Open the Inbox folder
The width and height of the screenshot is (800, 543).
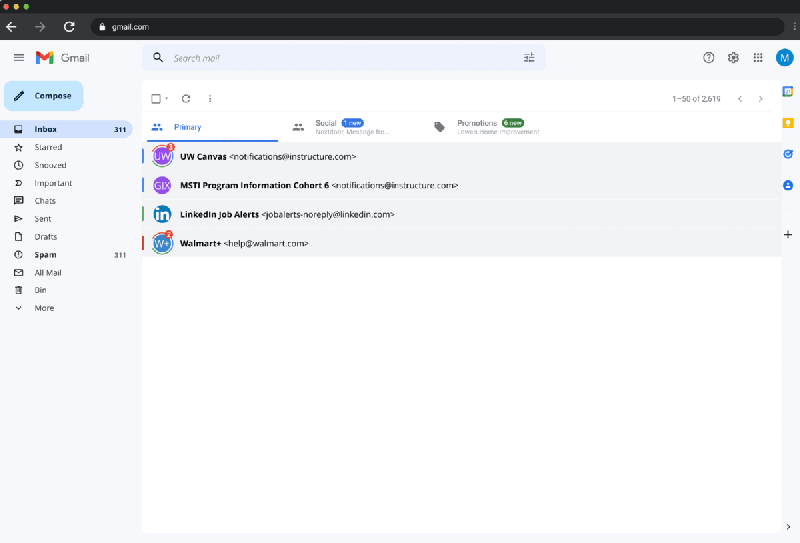click(x=66, y=129)
